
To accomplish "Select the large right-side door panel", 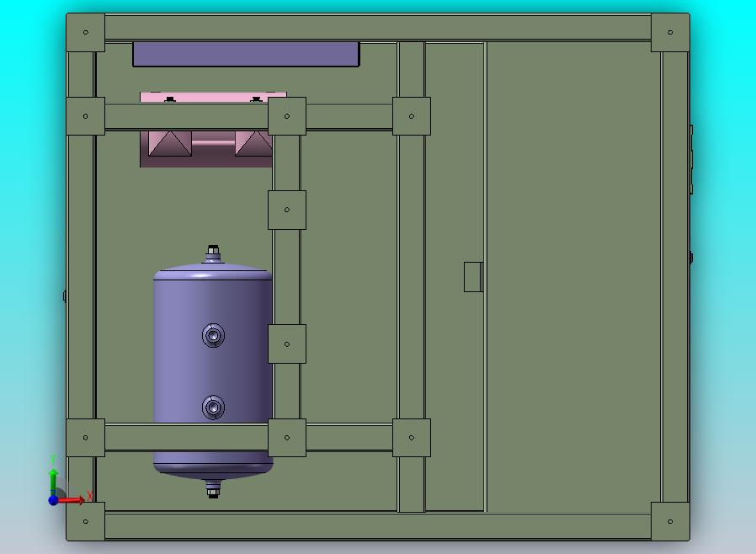I will point(574,277).
